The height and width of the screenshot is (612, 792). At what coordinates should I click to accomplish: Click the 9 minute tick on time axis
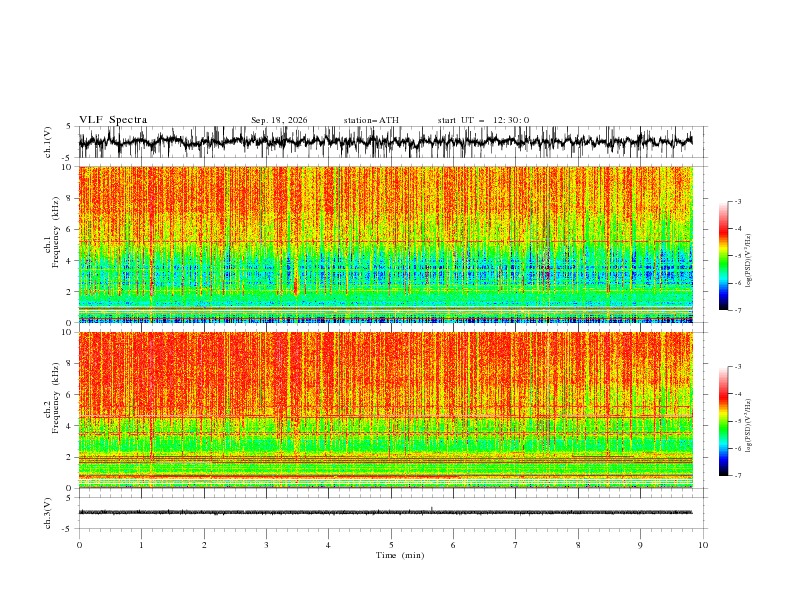(640, 545)
